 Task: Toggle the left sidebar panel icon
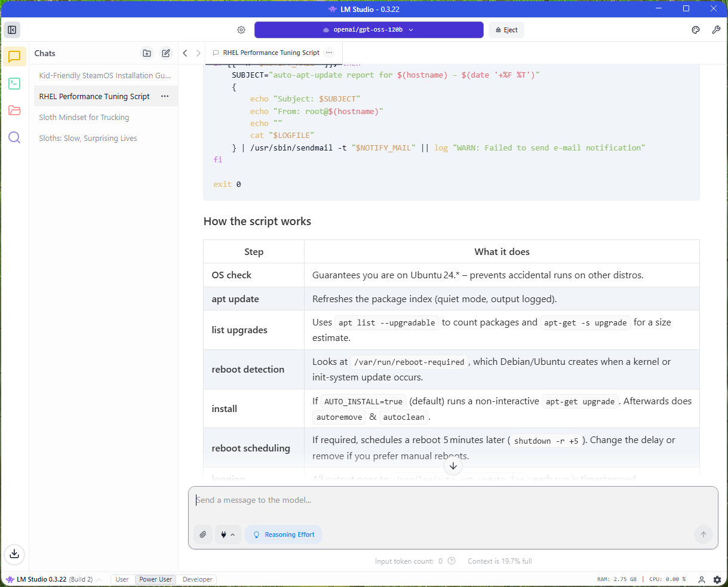(x=12, y=30)
